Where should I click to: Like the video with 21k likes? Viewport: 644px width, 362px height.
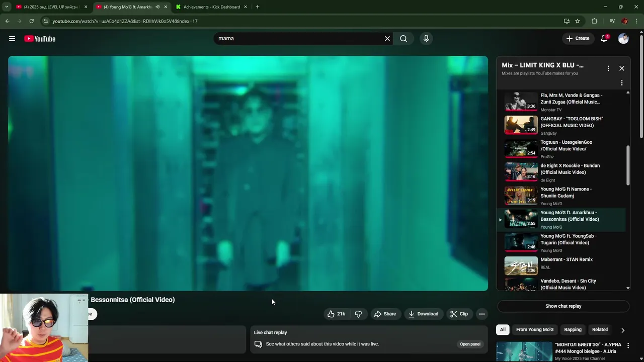coord(336,314)
